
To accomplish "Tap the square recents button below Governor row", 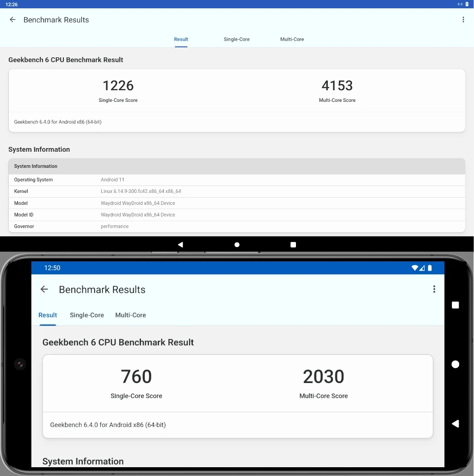I will pos(293,245).
